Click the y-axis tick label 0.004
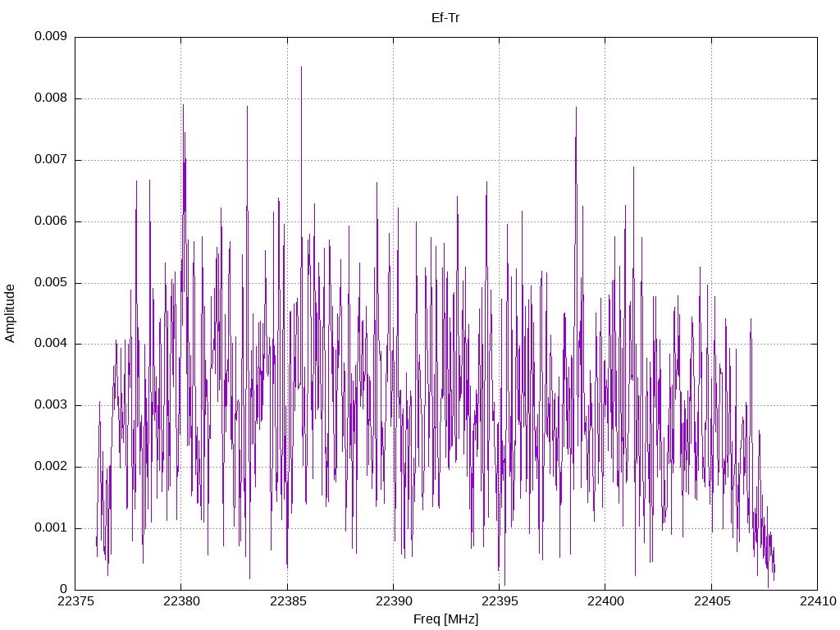 (51, 344)
